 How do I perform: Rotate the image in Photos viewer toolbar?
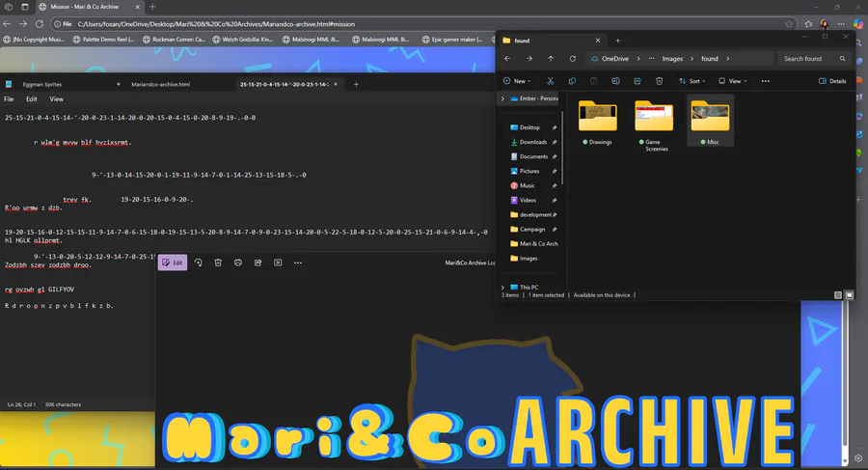(198, 263)
